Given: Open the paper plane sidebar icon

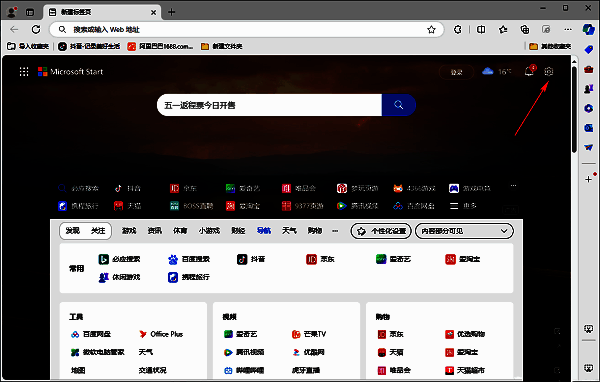Looking at the screenshot, I should 589,147.
